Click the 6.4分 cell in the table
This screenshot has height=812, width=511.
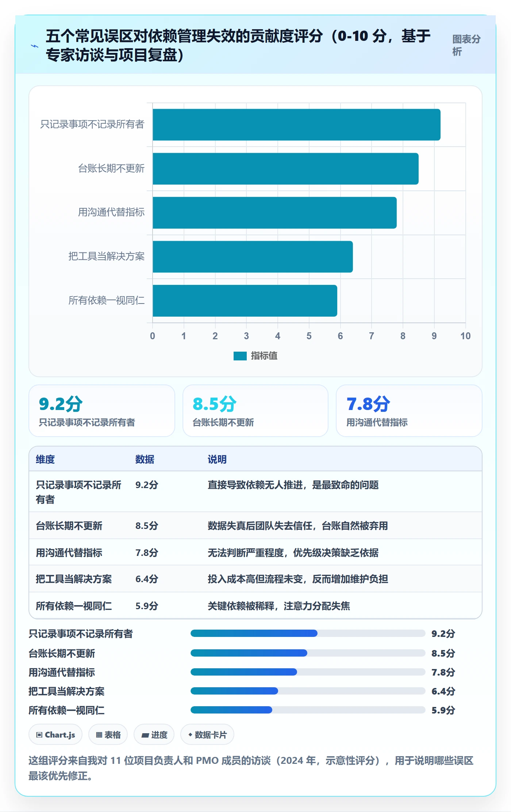point(147,579)
